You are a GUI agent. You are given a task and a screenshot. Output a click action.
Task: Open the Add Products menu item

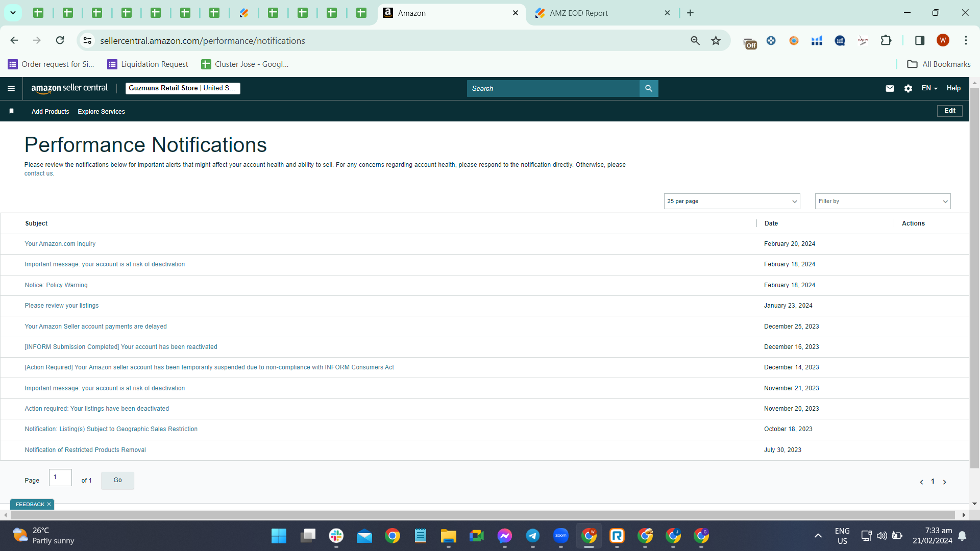[x=50, y=111]
